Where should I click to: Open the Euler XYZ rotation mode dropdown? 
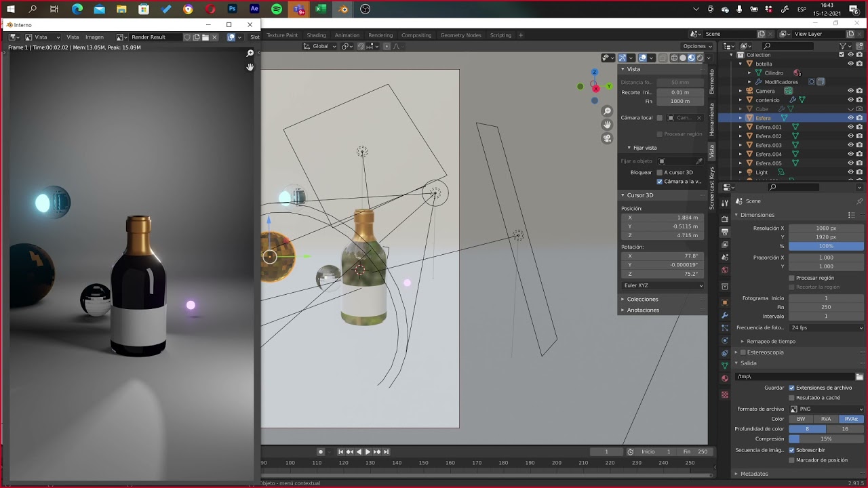pyautogui.click(x=663, y=285)
